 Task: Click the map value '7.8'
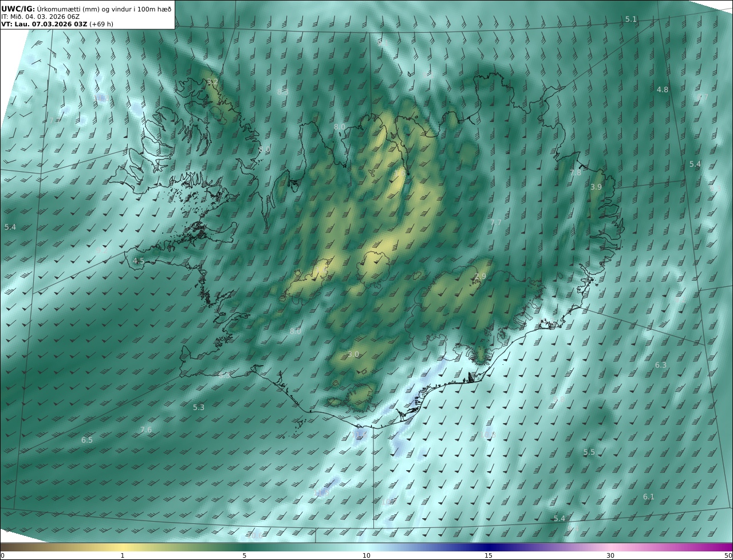pyautogui.click(x=576, y=173)
